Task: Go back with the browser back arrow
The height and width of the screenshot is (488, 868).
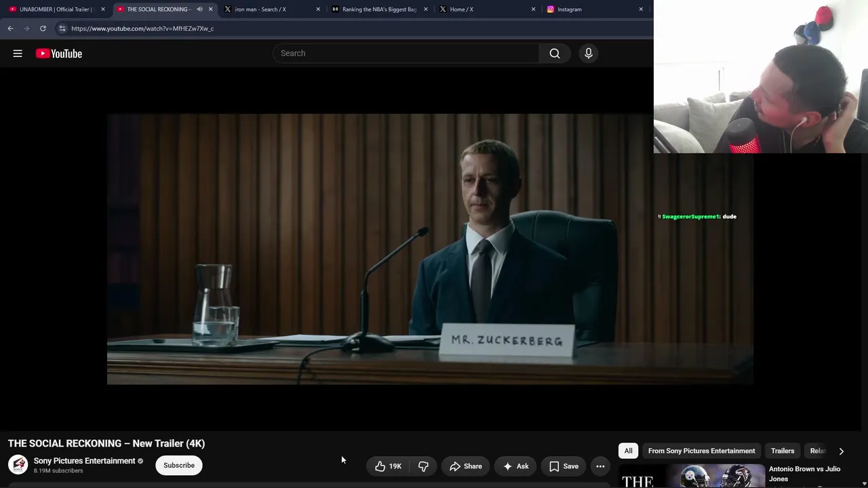Action: click(x=10, y=28)
